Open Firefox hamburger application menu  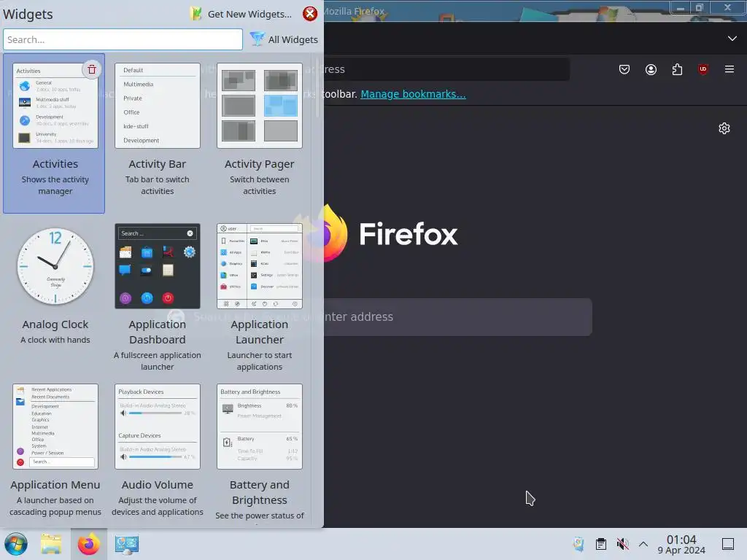point(729,69)
